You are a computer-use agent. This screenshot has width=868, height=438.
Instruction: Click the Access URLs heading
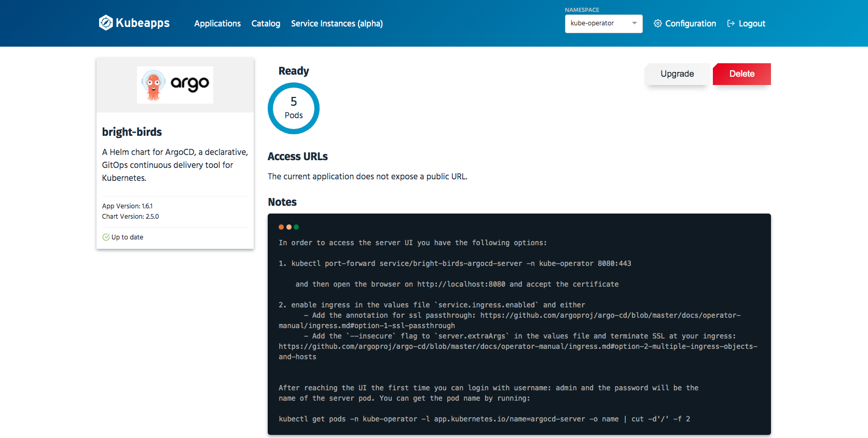coord(298,157)
